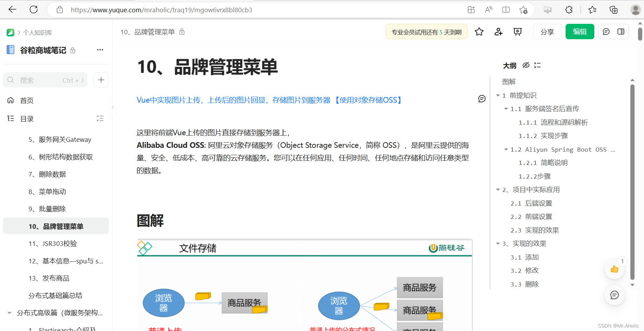Open the 谷粒商城笔记 more options menu

(100, 50)
